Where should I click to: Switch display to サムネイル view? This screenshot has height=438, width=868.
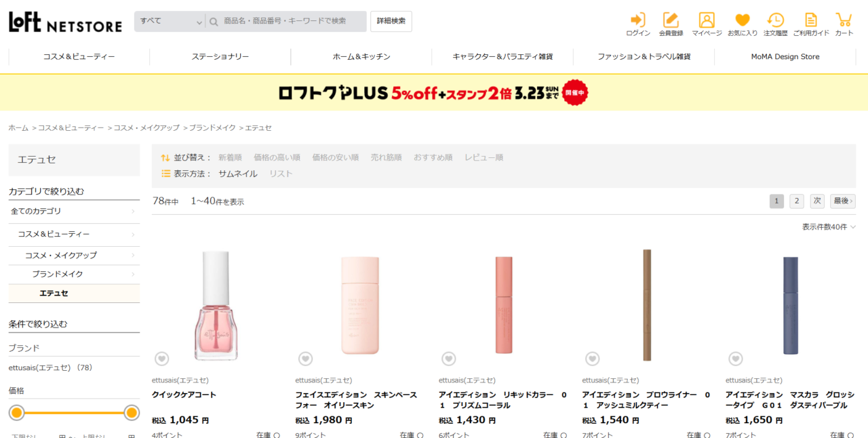click(238, 174)
